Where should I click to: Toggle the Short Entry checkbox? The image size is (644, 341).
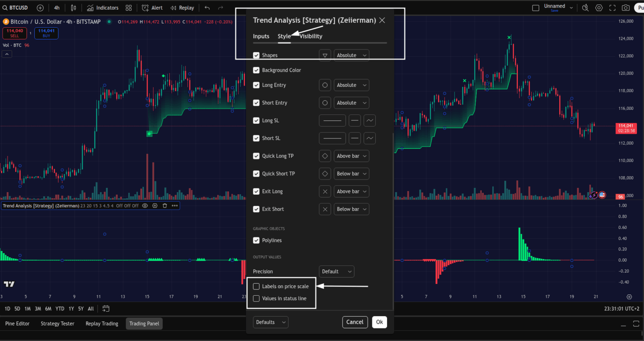256,103
